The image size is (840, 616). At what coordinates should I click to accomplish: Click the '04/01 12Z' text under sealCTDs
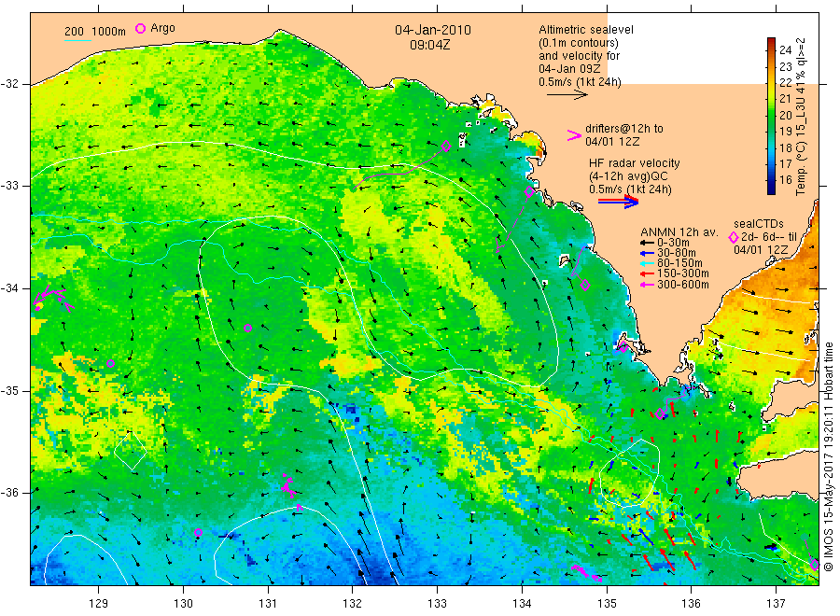(x=761, y=249)
